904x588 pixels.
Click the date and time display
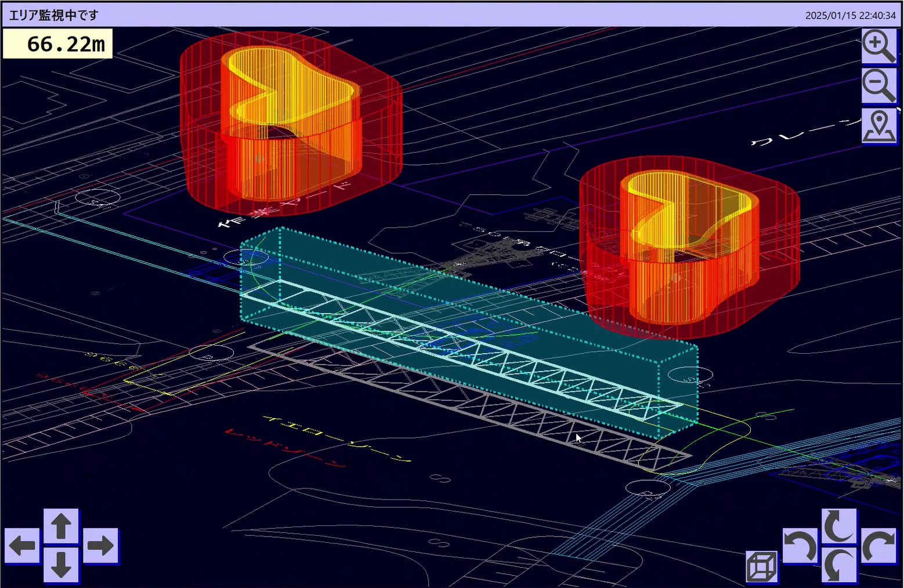point(850,16)
